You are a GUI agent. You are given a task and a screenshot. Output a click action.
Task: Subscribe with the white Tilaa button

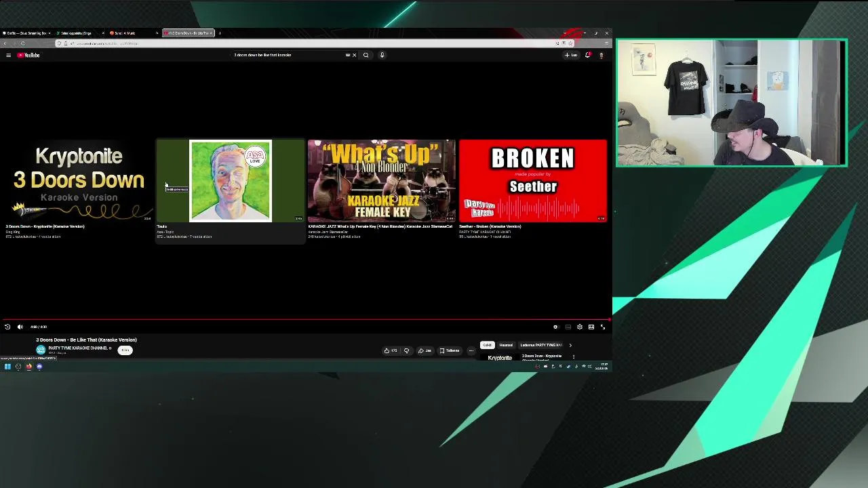point(125,350)
